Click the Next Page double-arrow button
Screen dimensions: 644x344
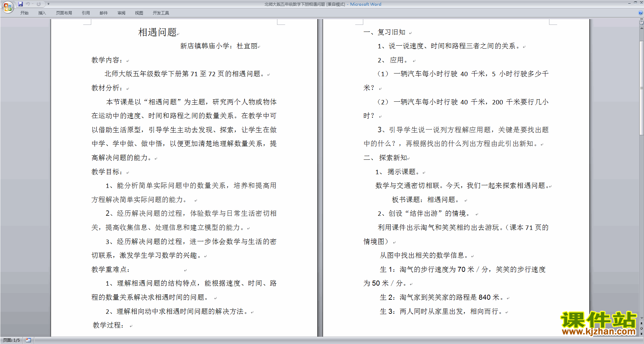coord(641,334)
